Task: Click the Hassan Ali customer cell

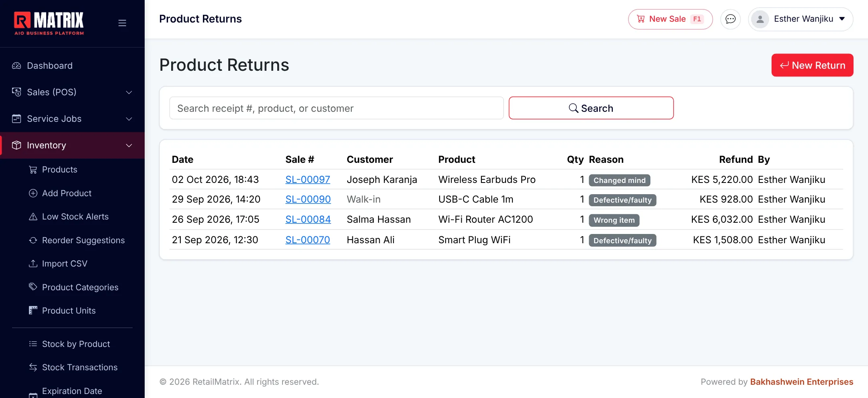Action: (x=371, y=240)
